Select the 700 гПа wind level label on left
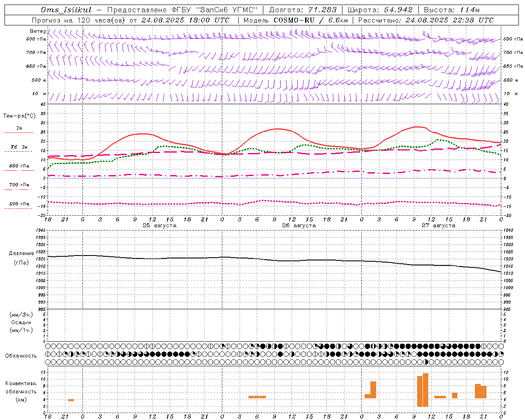Image resolution: width=525 pixels, height=420 pixels. click(36, 52)
